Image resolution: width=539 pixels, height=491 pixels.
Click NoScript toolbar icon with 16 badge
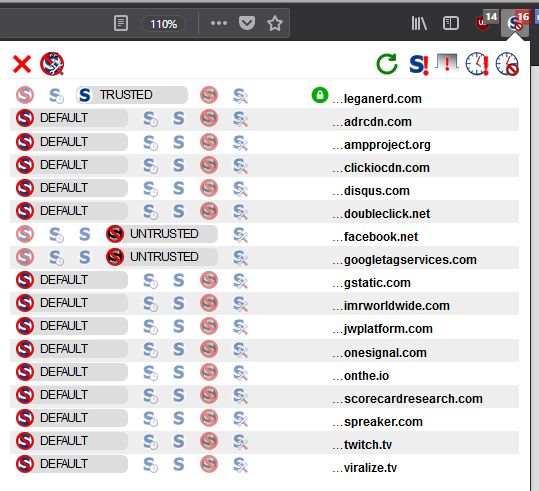[516, 22]
